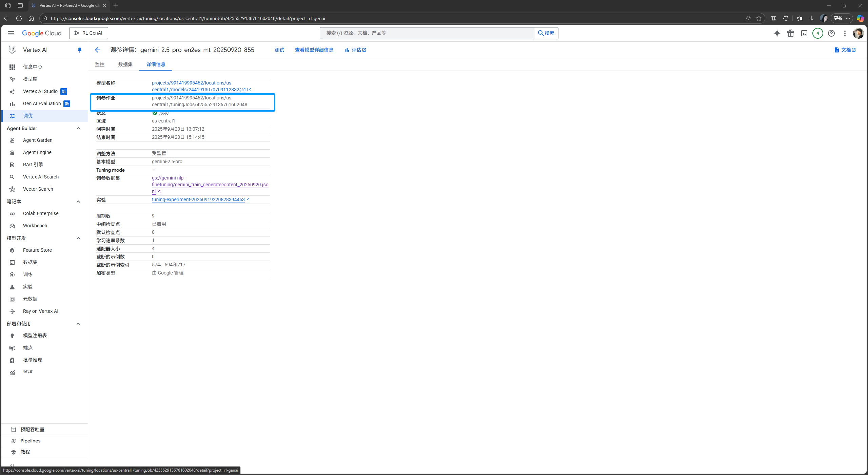This screenshot has width=868, height=475.
Task: Open the three-dot settings menu in header
Action: [x=845, y=33]
